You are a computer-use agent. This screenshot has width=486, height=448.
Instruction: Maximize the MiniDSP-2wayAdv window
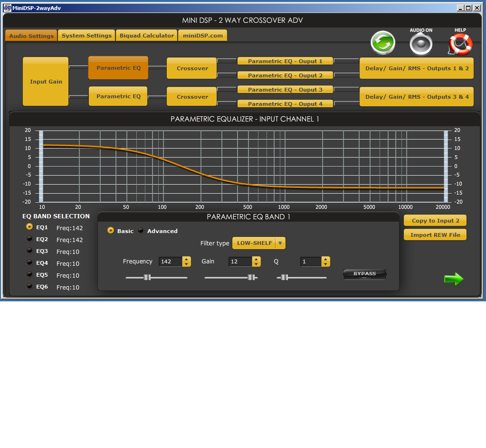click(468, 8)
